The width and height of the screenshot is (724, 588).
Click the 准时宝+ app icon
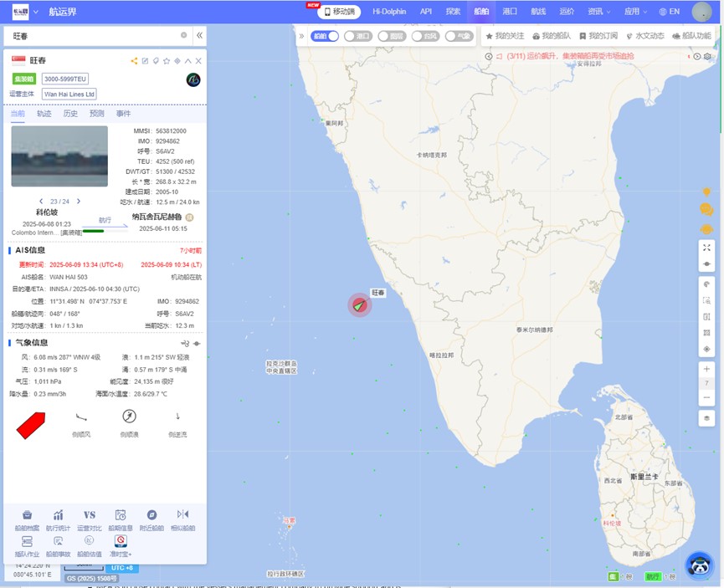click(x=121, y=541)
